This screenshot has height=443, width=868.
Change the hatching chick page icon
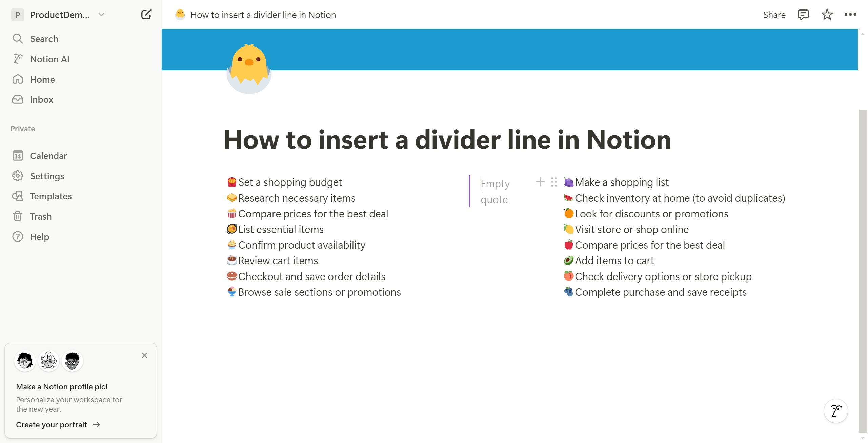249,69
